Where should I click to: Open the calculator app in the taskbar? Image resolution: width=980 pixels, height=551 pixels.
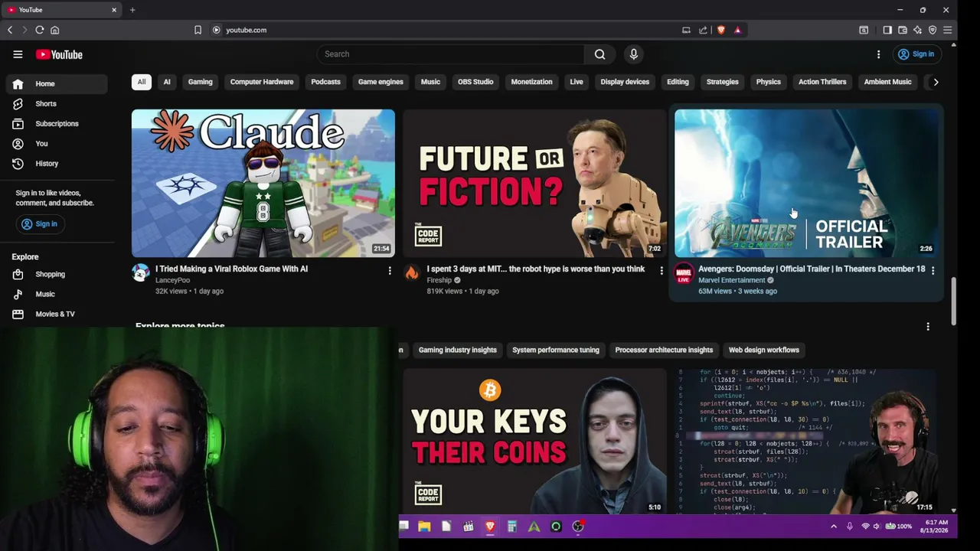point(512,527)
